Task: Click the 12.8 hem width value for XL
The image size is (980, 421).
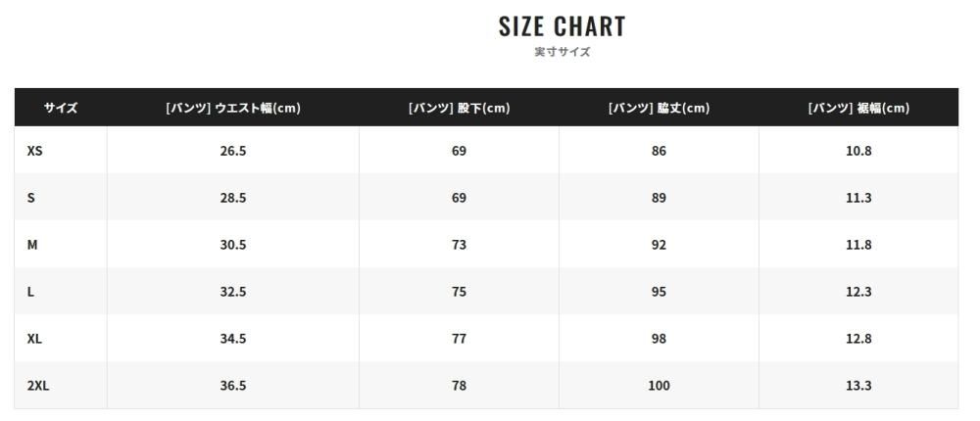Action: (x=858, y=339)
